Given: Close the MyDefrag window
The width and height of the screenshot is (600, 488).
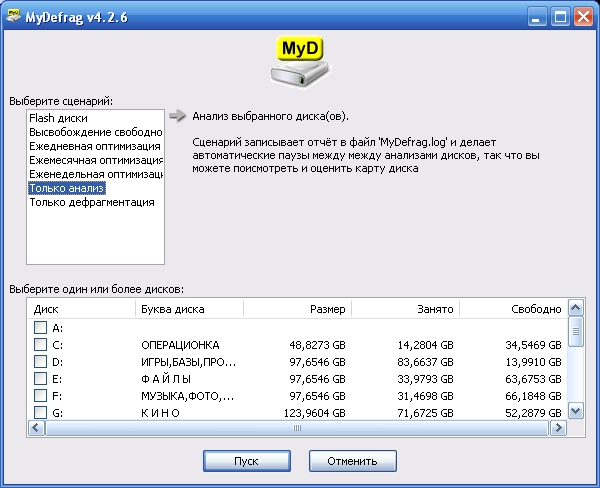Looking at the screenshot, I should coord(584,17).
